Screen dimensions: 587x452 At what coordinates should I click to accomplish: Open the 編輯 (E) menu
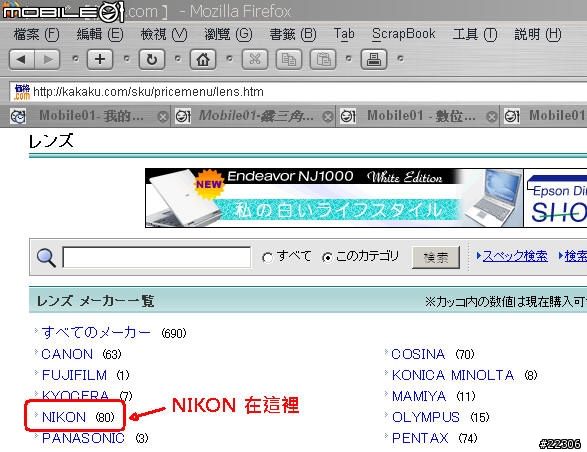[x=100, y=34]
